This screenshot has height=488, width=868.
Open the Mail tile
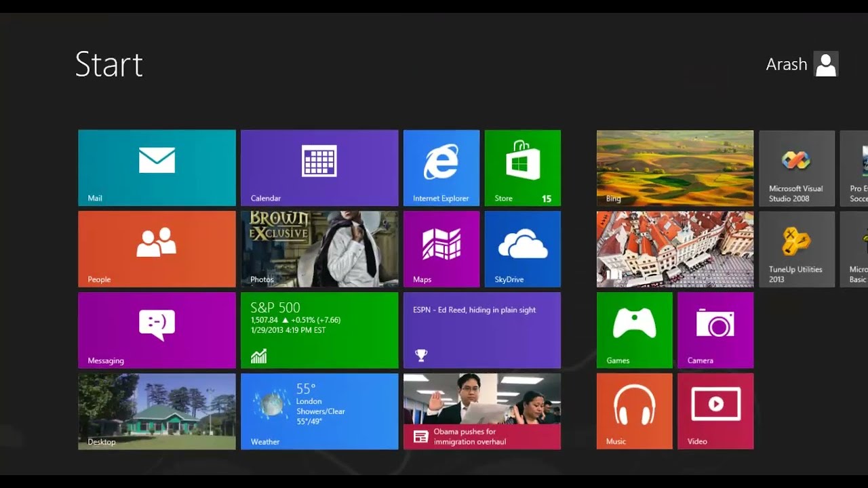[157, 168]
